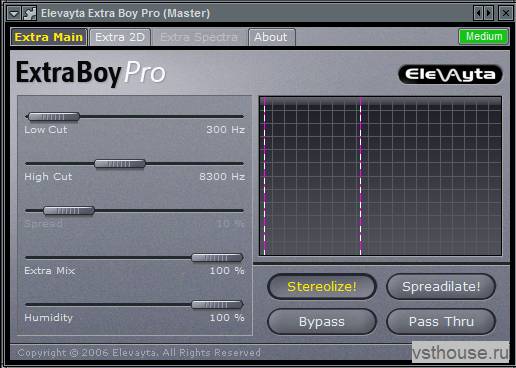Click the plugin icon in title bar

30,14
